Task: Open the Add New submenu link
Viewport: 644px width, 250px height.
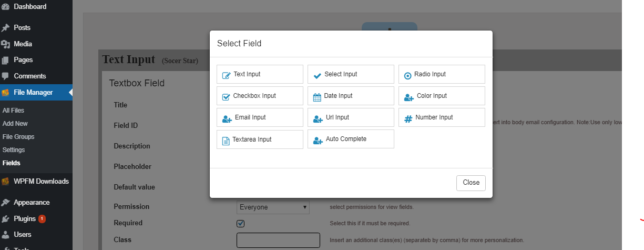Action: coord(15,124)
